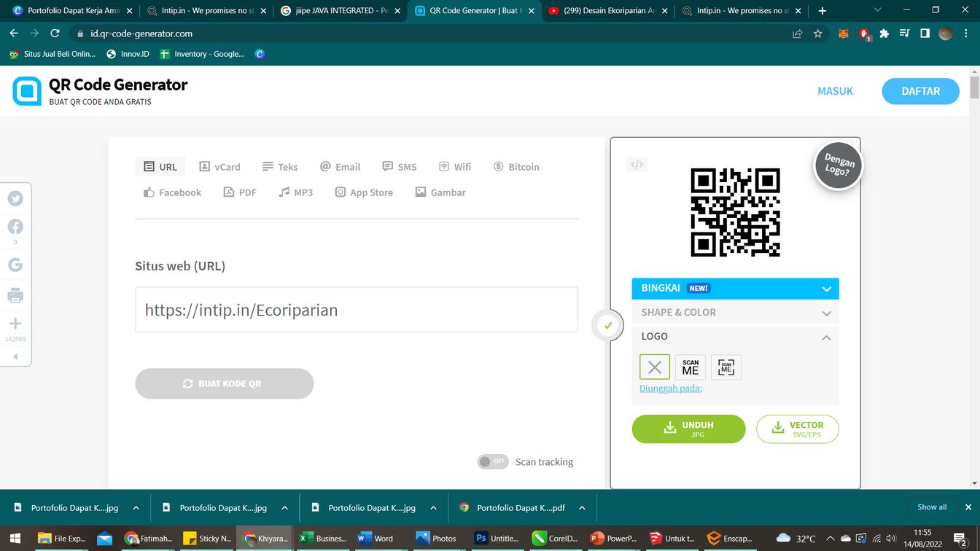980x551 pixels.
Task: Click the QR Code Generator logo icon
Action: 27,91
